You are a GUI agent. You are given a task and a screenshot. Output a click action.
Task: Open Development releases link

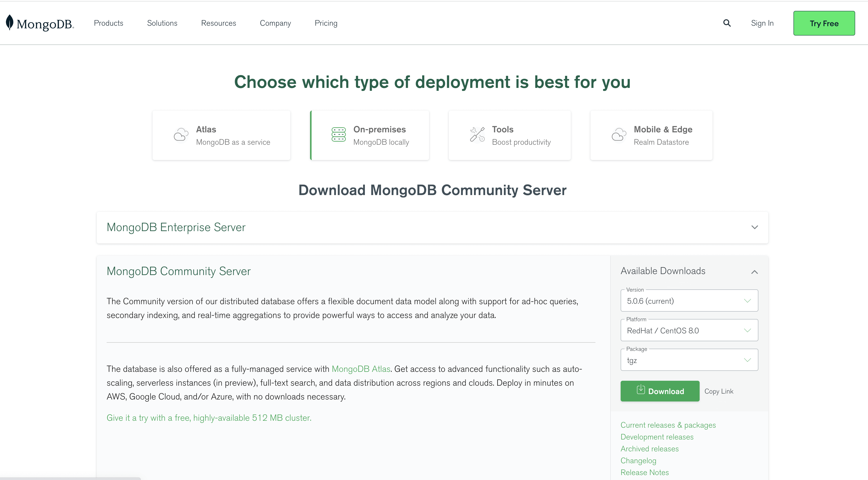click(657, 437)
